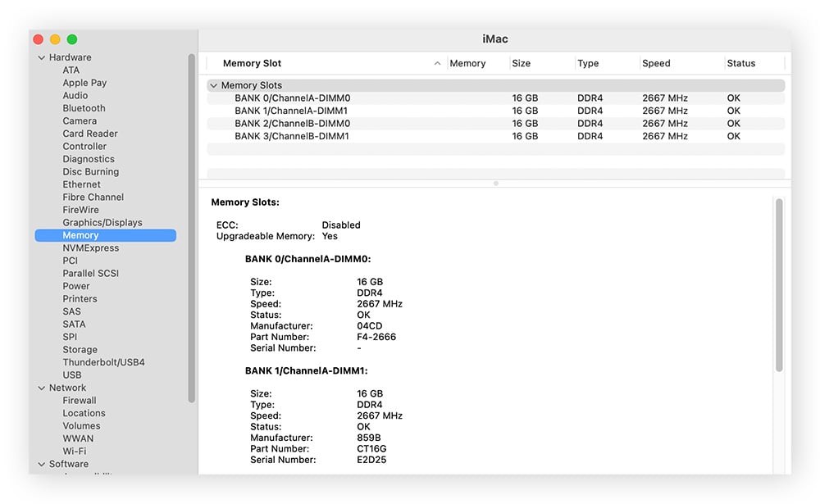Click part number value CT16G
This screenshot has width=820, height=504.
coord(371,449)
